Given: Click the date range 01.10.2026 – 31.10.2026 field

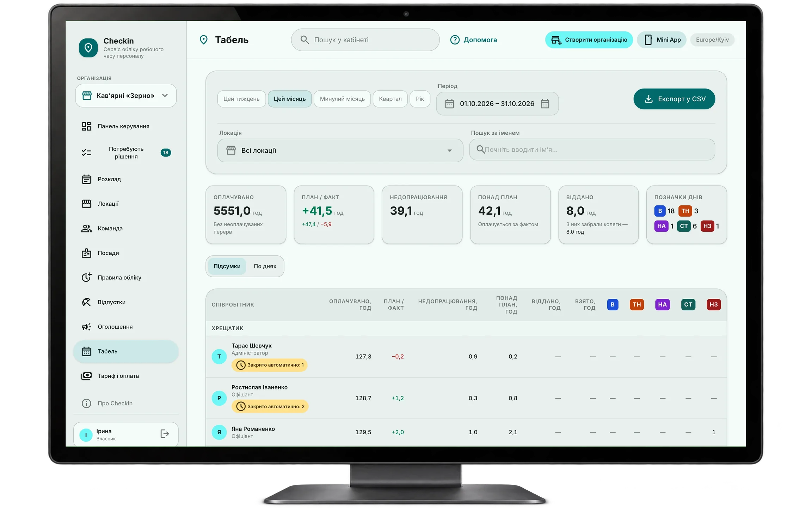Looking at the screenshot, I should point(497,104).
